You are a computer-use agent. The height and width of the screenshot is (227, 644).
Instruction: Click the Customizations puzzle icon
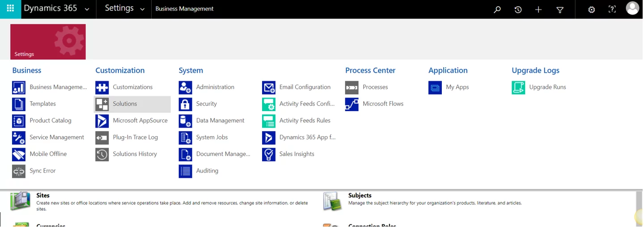[x=102, y=87]
